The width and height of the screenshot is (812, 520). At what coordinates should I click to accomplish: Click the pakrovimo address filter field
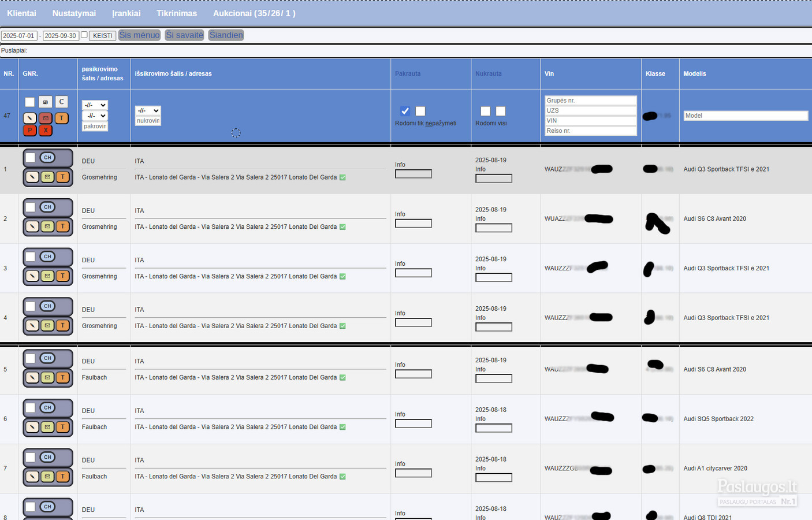[95, 126]
